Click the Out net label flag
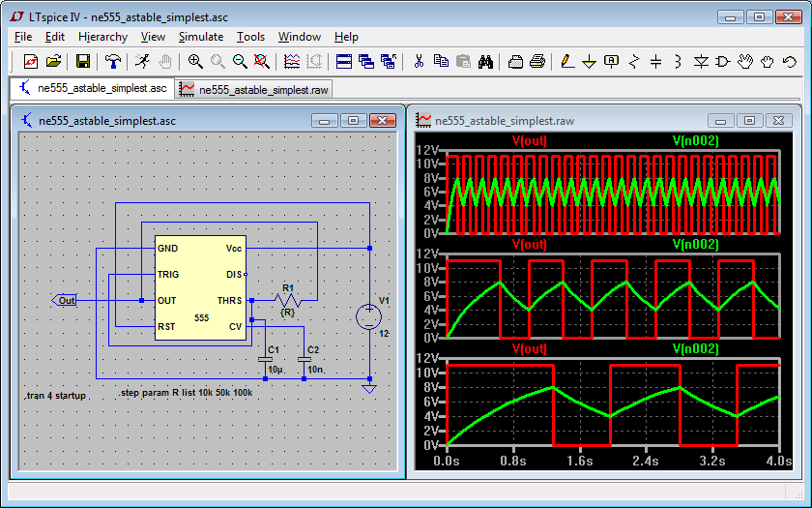 click(x=64, y=300)
